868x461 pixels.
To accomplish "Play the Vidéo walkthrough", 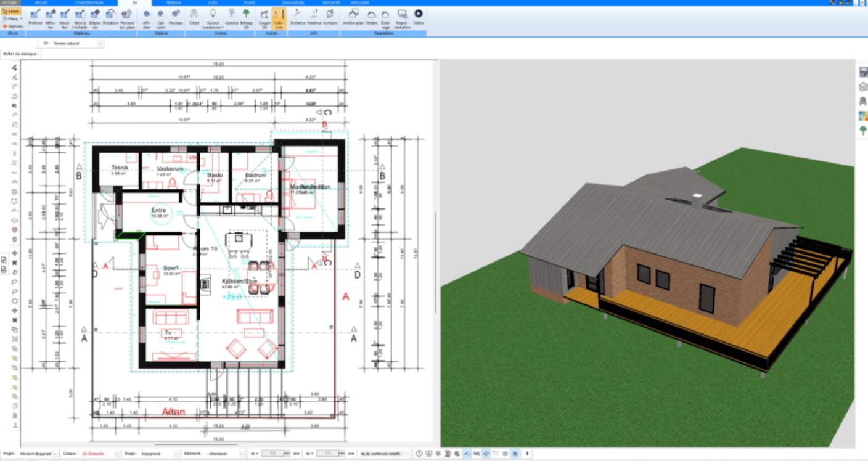I will (x=419, y=17).
